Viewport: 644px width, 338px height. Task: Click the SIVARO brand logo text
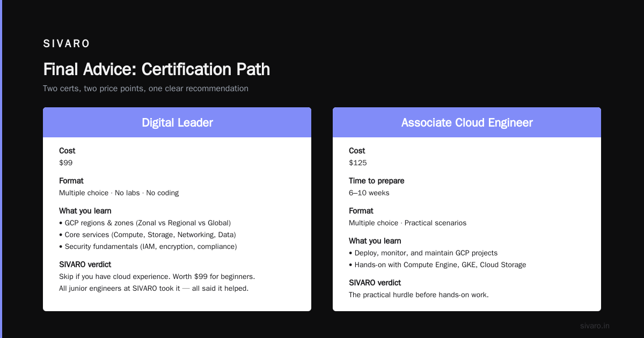coord(67,43)
